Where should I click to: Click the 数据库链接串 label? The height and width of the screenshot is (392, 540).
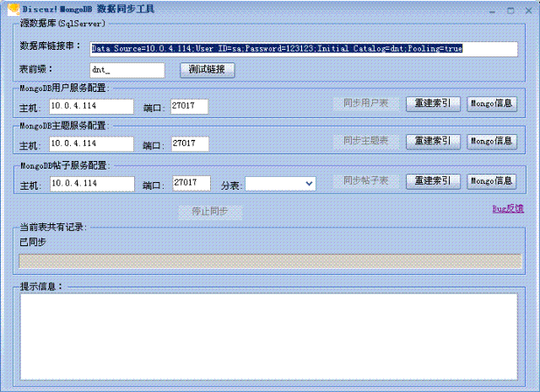[49, 46]
